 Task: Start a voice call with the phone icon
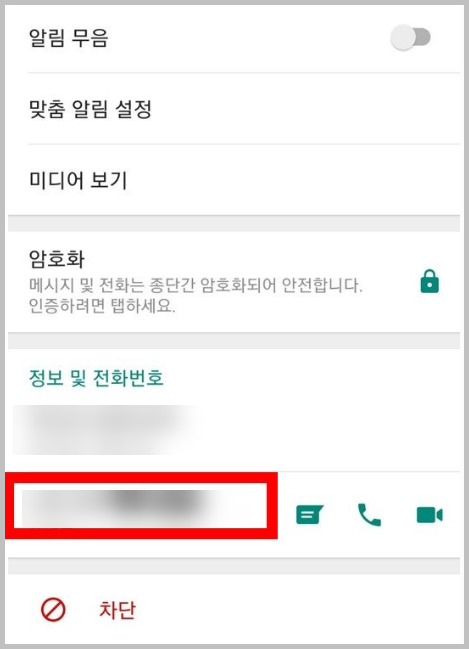369,514
